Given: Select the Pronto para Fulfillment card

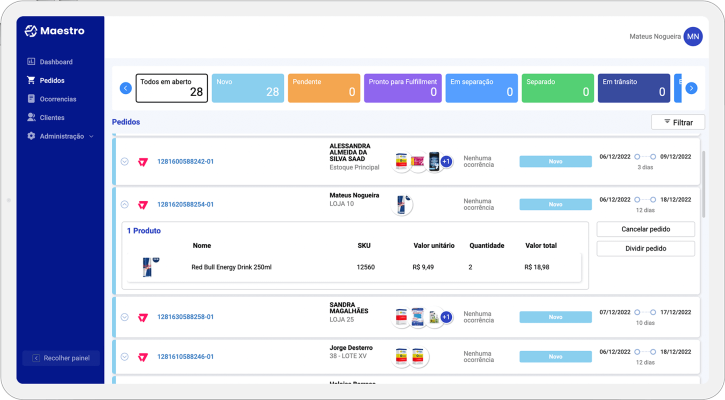Looking at the screenshot, I should [403, 88].
